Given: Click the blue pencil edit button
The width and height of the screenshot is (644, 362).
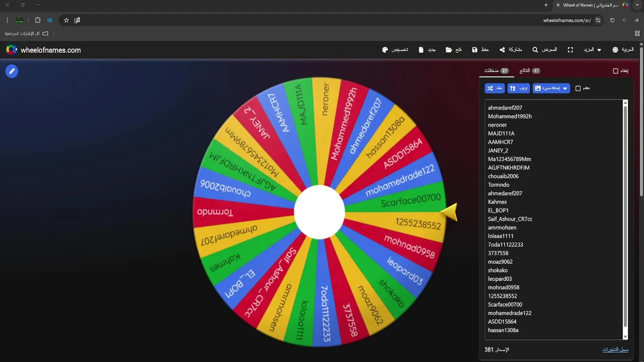Looking at the screenshot, I should (12, 71).
